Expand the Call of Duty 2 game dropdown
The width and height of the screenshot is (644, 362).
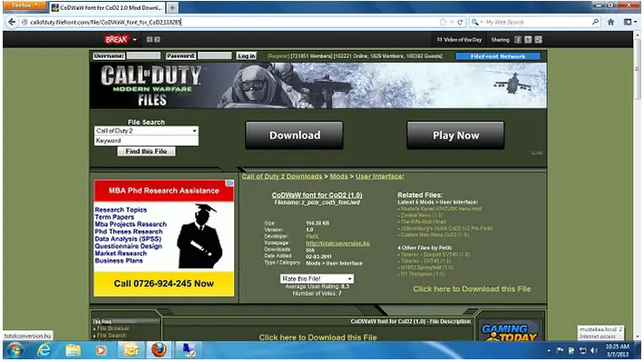click(x=146, y=131)
